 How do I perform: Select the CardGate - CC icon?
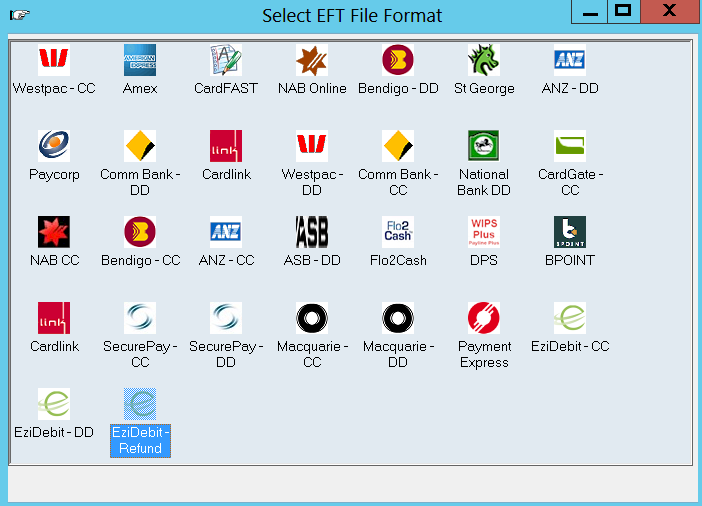pyautogui.click(x=569, y=146)
